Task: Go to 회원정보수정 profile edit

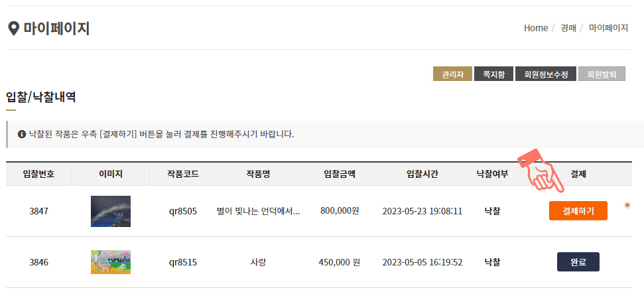Action: [x=546, y=74]
